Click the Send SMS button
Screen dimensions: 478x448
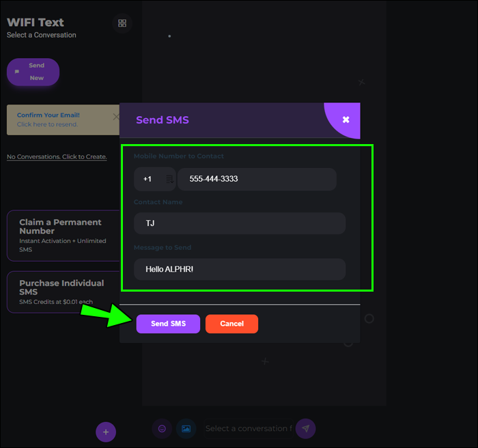click(x=168, y=324)
